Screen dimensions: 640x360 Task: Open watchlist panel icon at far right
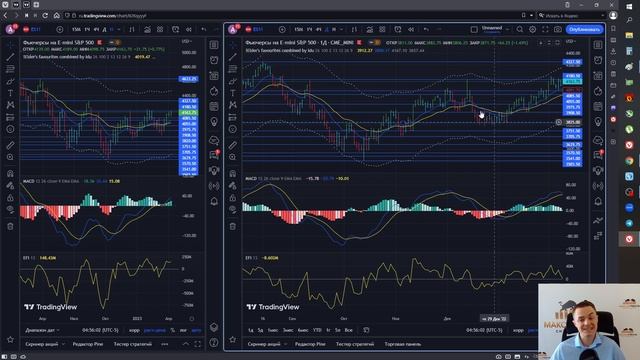click(x=598, y=45)
